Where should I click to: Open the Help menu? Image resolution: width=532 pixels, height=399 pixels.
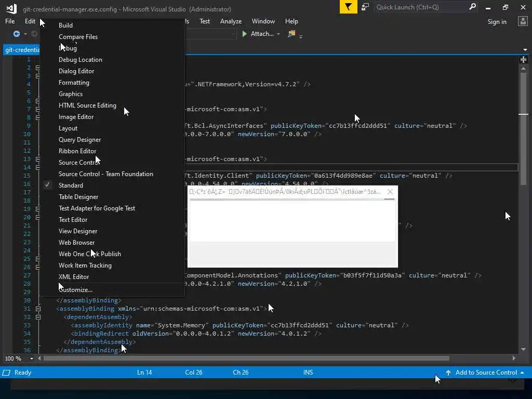[x=291, y=21]
